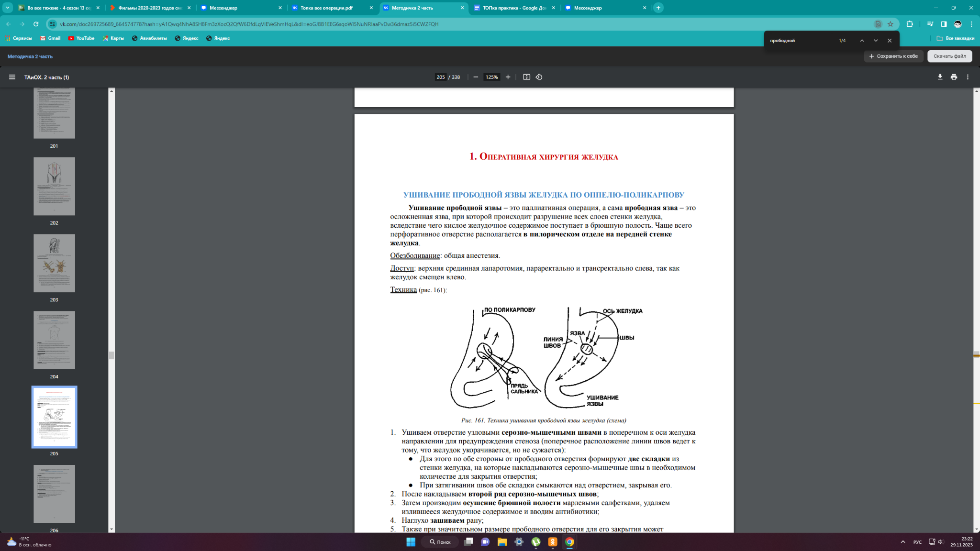Open the taskbar Поиск search box
This screenshot has width=980, height=551.
click(440, 542)
